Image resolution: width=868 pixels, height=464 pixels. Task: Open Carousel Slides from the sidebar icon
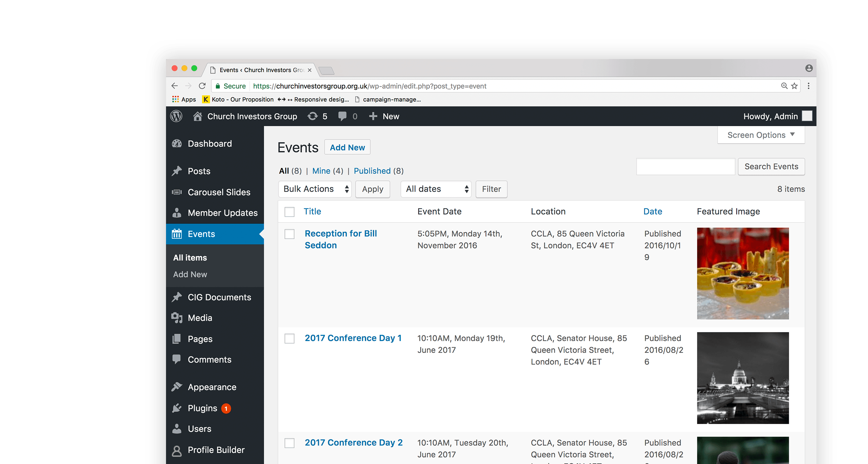tap(177, 192)
